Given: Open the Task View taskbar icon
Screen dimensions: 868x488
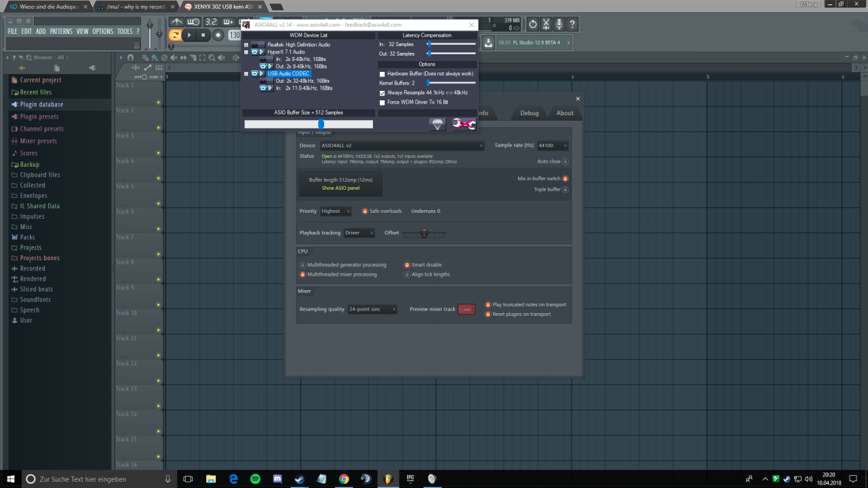Looking at the screenshot, I should click(189, 479).
